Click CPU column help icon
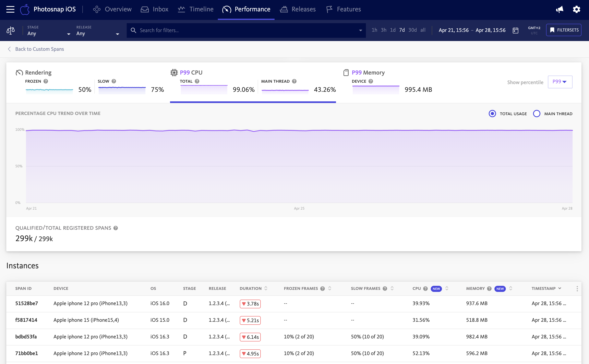The height and width of the screenshot is (364, 589). [x=426, y=289]
